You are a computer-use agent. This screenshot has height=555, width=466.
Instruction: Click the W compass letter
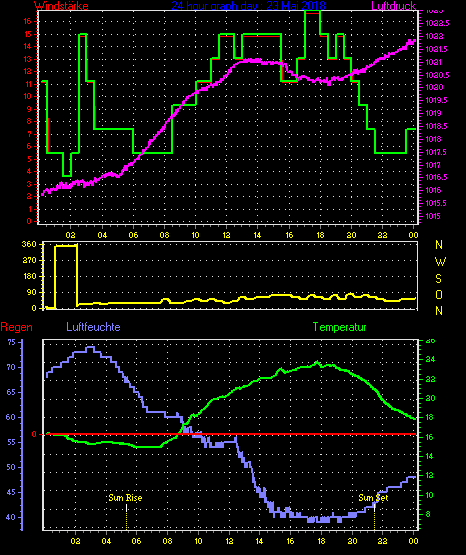tap(440, 262)
